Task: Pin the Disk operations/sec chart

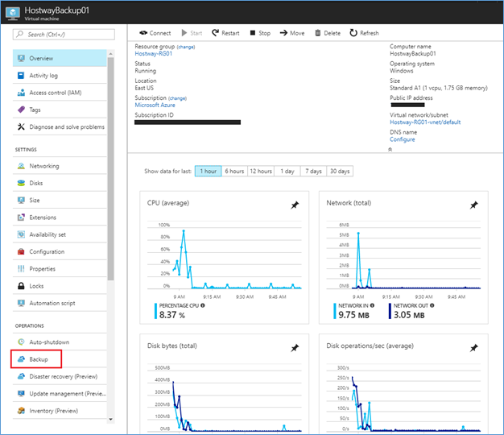Action: [473, 347]
